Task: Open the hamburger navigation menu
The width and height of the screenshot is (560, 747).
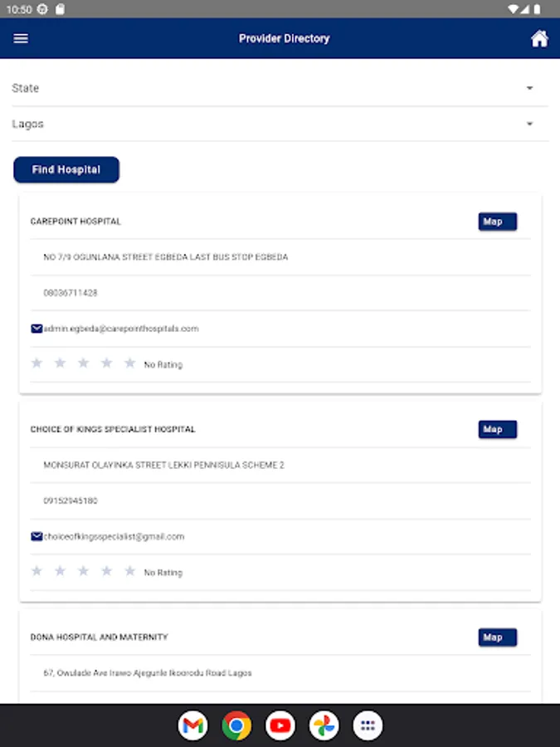Action: (x=21, y=39)
